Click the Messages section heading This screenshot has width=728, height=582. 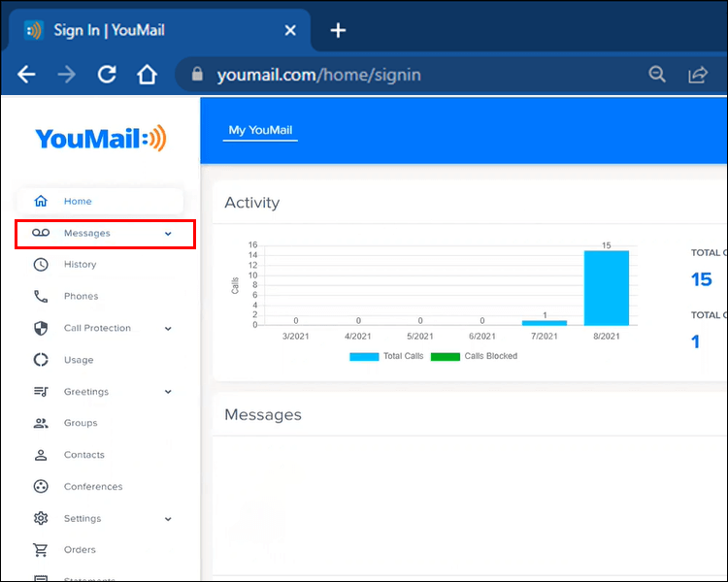(263, 414)
